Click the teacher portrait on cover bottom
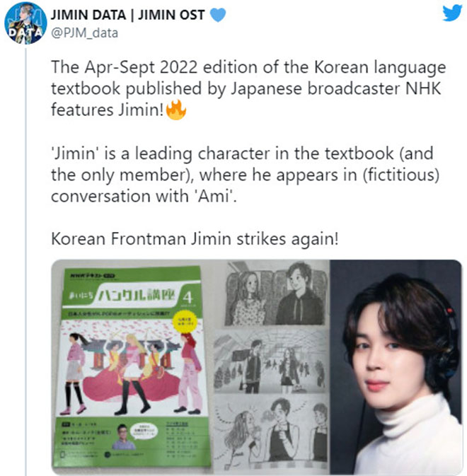The image size is (467, 476). 123,437
